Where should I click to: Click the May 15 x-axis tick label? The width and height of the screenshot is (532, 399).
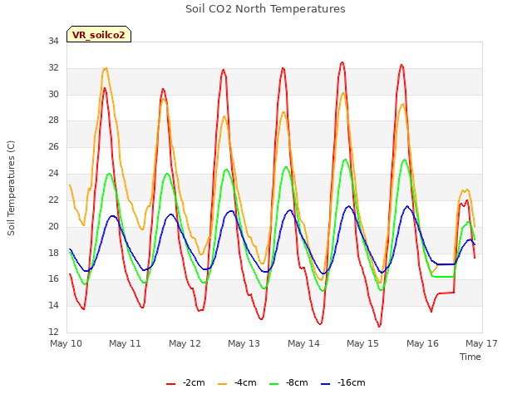click(x=362, y=343)
